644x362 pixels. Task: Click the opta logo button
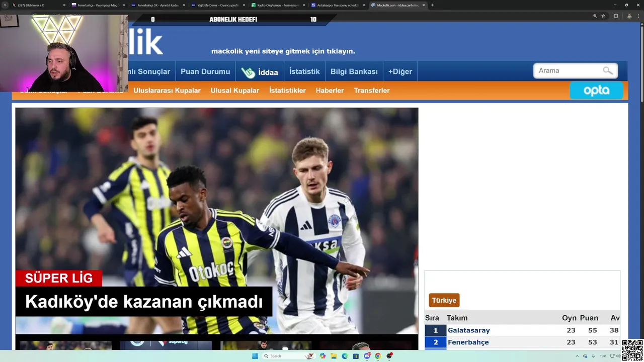pos(596,90)
